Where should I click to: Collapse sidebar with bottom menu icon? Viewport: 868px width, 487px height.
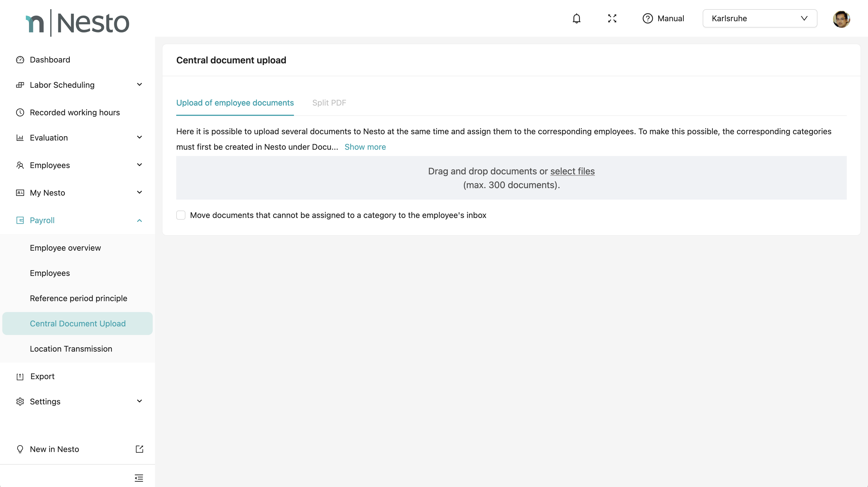click(x=139, y=478)
